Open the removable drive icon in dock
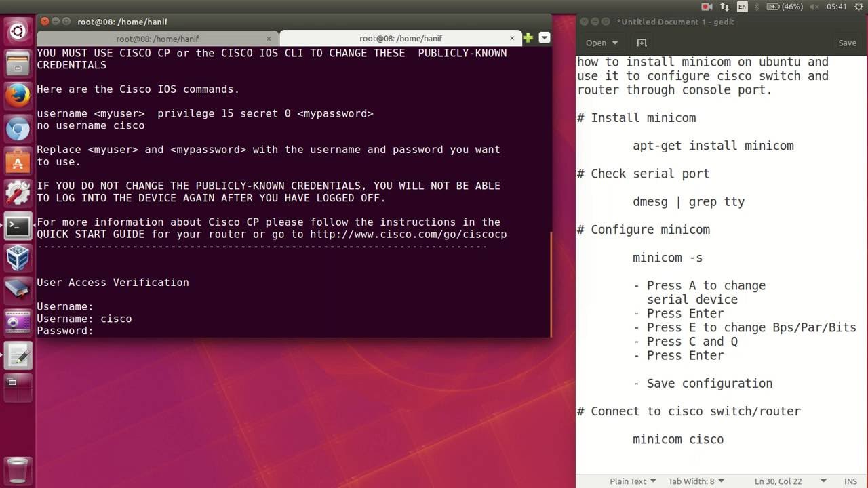This screenshot has height=488, width=868. (x=18, y=291)
